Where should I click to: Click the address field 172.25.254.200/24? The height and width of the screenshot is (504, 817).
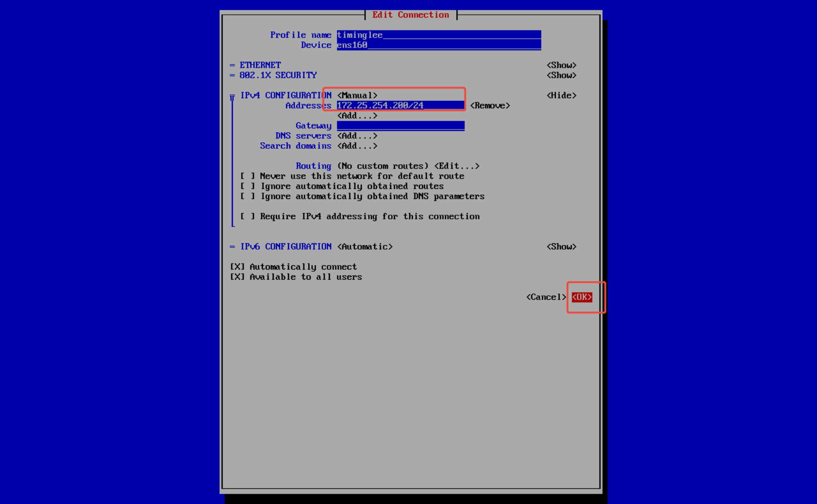[400, 105]
